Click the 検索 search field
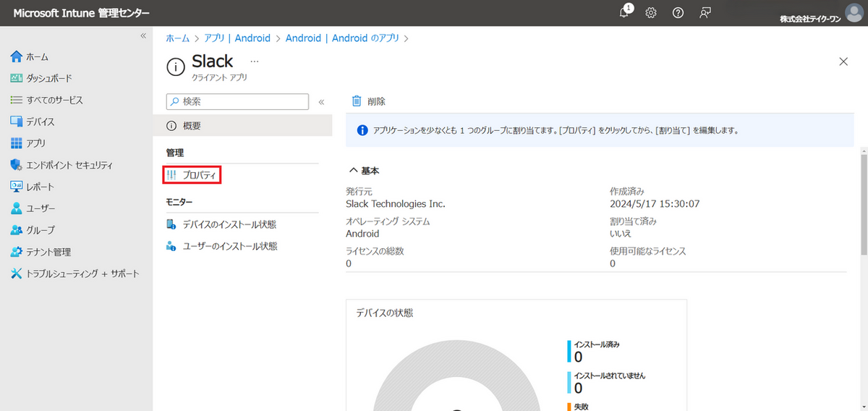 click(237, 102)
